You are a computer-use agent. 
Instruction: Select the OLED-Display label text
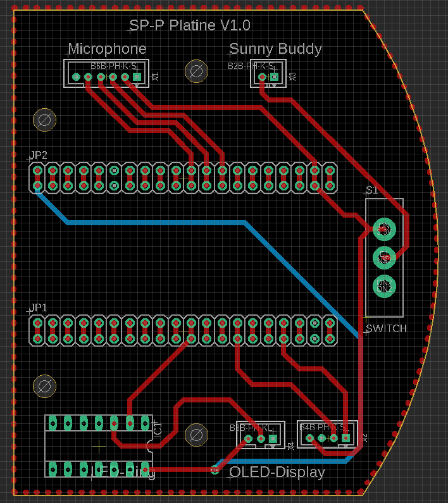(277, 472)
